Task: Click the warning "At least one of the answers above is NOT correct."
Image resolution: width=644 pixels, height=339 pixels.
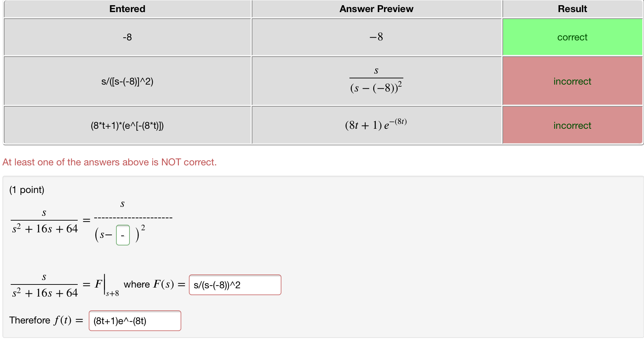Action: (x=109, y=162)
